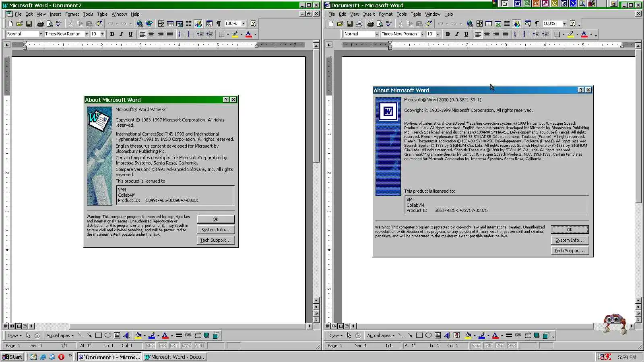This screenshot has width=644, height=362.
Task: Click Increase Indent icon in Word 2000 formatting toolbar
Action: (x=546, y=34)
